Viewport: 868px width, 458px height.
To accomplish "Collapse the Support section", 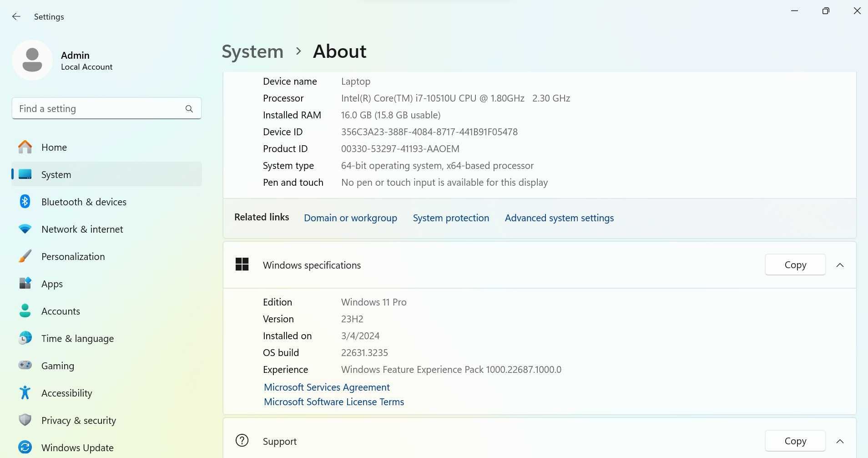I will pos(840,441).
